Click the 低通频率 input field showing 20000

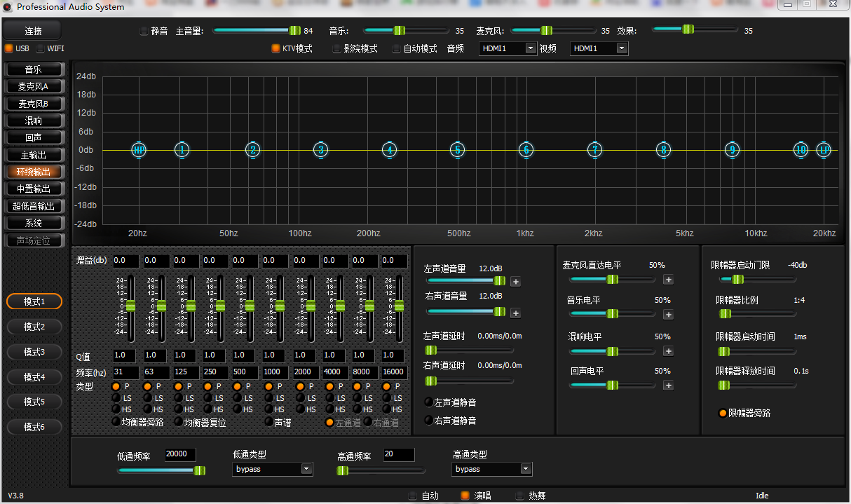[x=180, y=454]
